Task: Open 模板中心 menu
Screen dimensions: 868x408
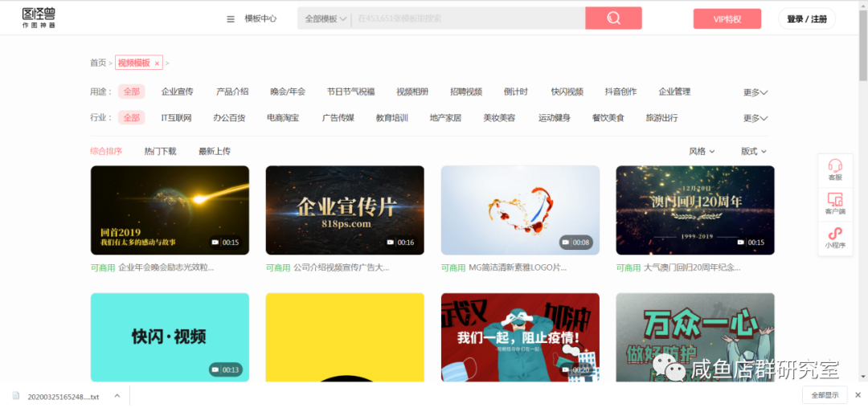Action: [260, 18]
